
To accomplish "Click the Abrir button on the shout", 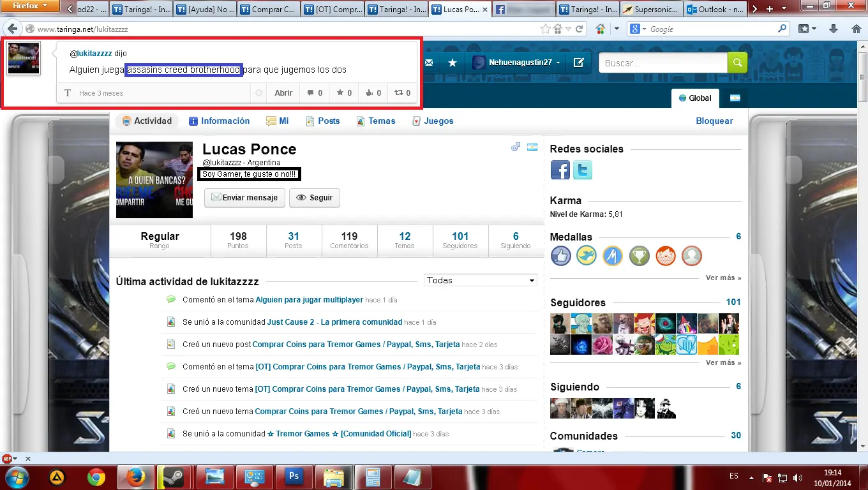I will click(283, 93).
